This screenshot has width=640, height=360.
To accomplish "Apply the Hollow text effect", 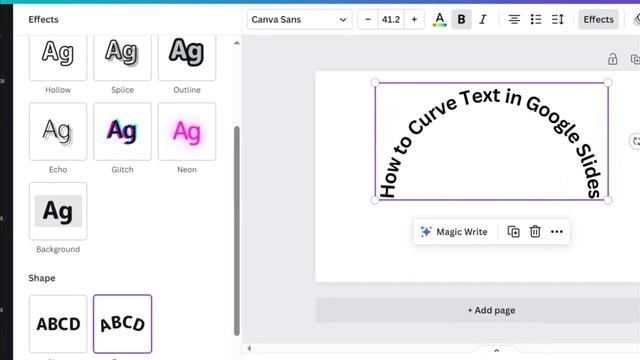I will tap(58, 57).
